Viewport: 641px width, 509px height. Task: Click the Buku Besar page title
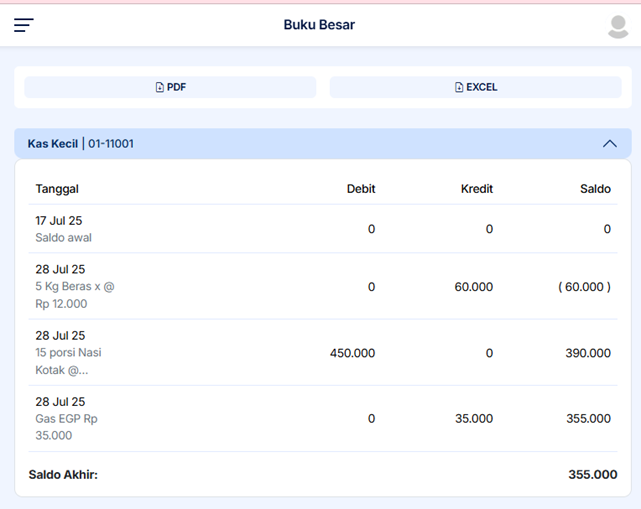(319, 25)
